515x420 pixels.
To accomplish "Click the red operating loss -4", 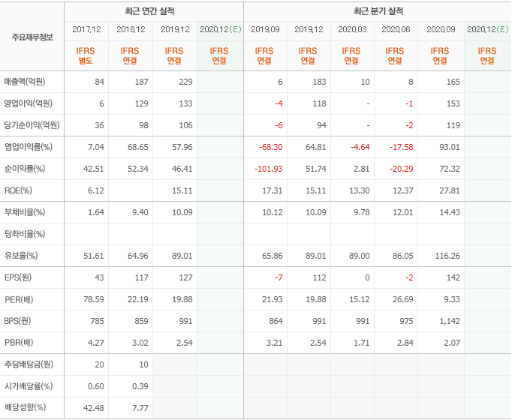I will 279,103.
